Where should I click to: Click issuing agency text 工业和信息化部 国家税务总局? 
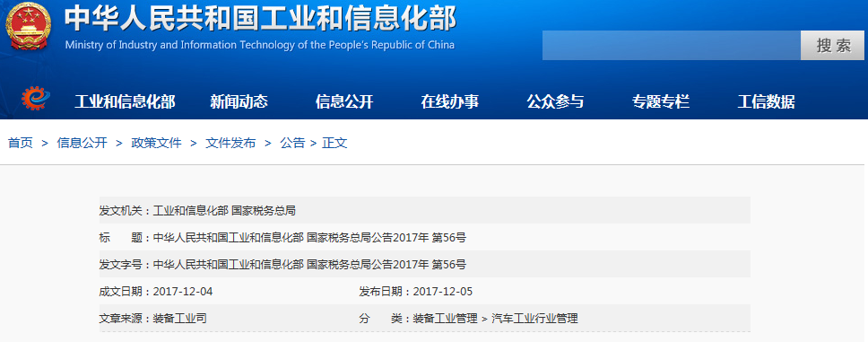pyautogui.click(x=224, y=211)
